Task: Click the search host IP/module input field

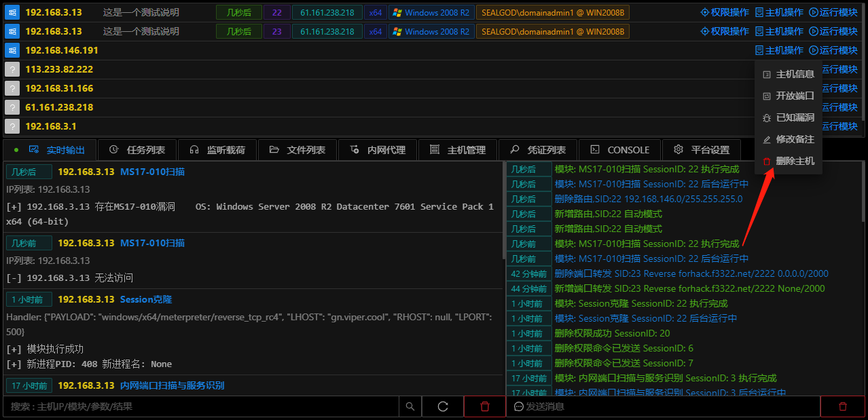Action: [x=202, y=406]
